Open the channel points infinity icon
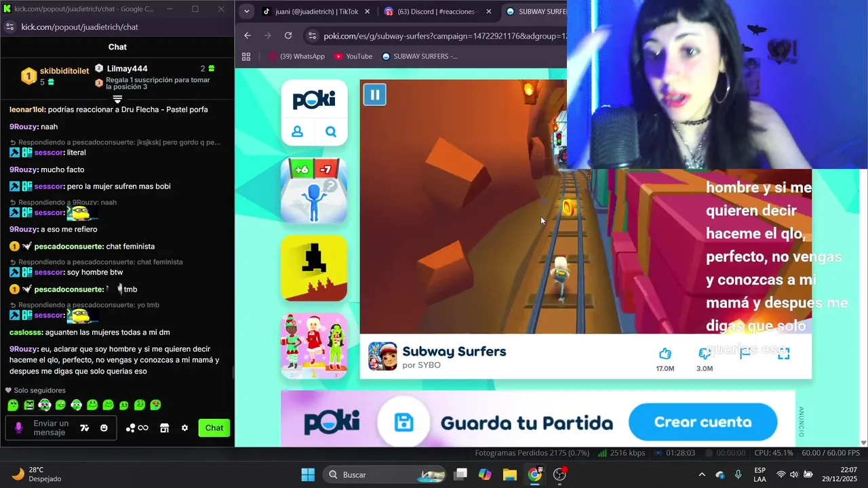Image resolution: width=868 pixels, height=488 pixels. (137, 428)
